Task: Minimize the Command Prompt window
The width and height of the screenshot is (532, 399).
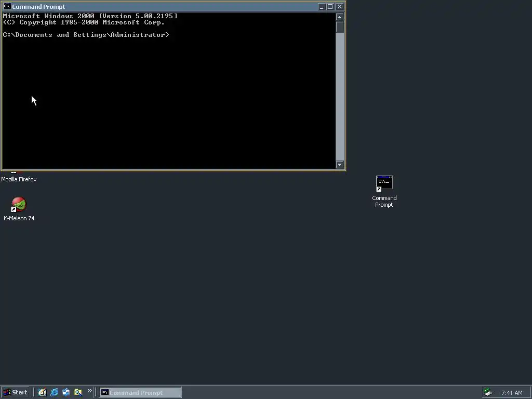Action: click(x=321, y=7)
